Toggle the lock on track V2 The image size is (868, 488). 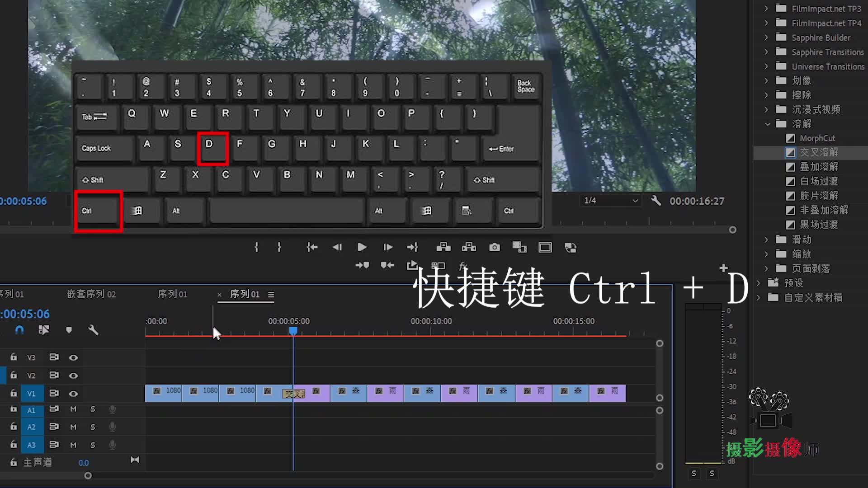[14, 375]
